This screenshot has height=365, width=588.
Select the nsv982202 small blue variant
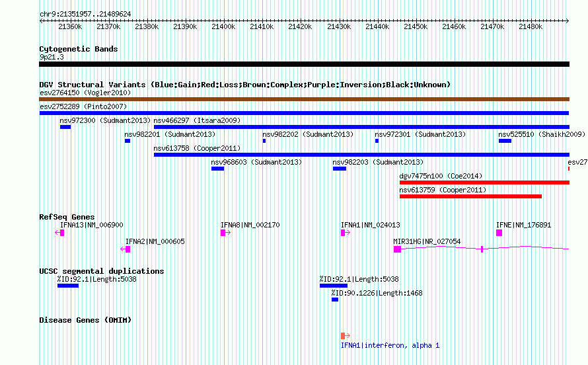[x=264, y=141]
